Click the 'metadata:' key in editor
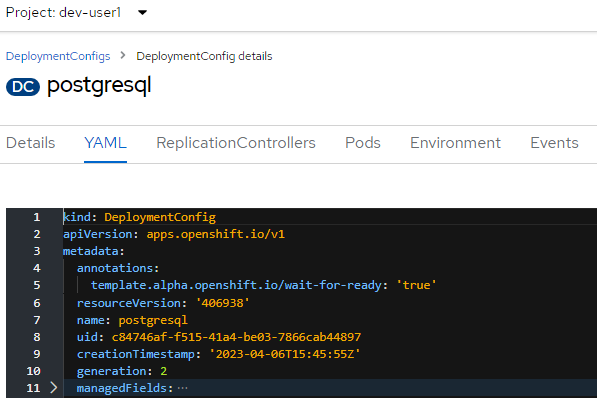This screenshot has height=398, width=597. [x=94, y=251]
